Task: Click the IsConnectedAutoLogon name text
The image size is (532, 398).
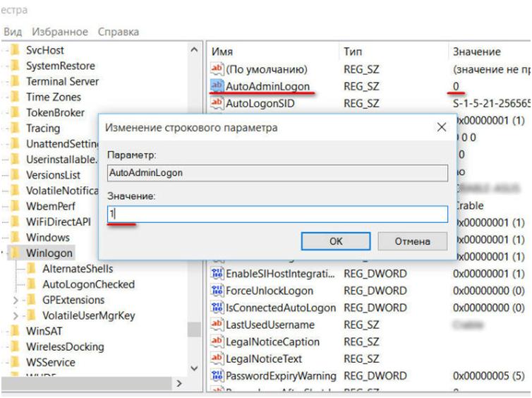Action: pos(281,308)
